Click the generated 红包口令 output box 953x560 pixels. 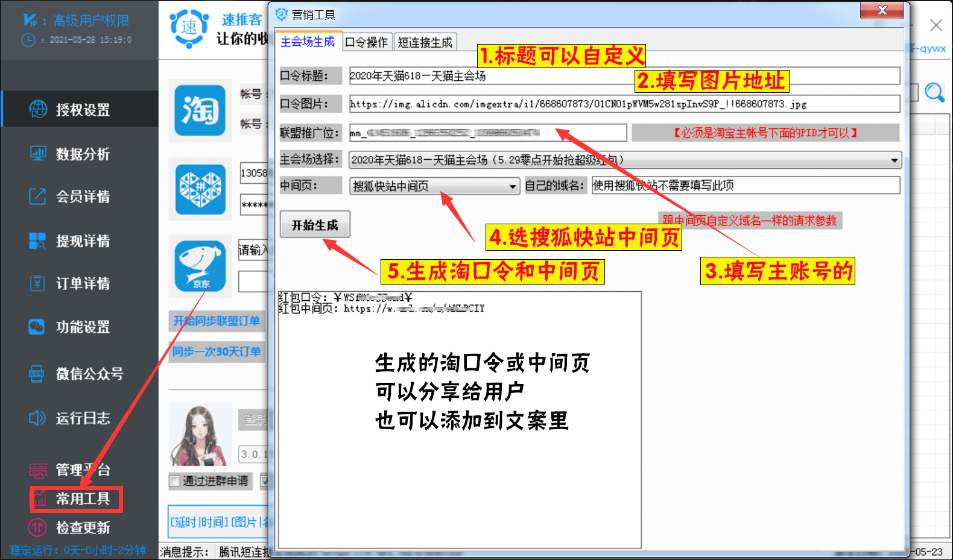click(x=459, y=420)
